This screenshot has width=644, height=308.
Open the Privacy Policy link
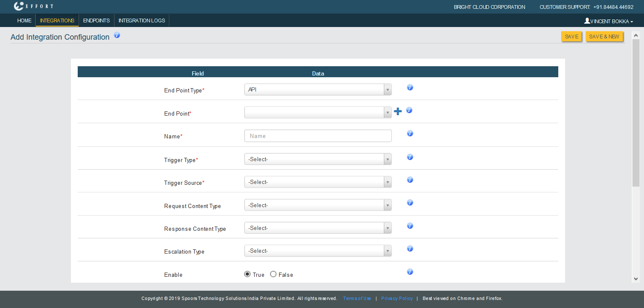click(397, 299)
